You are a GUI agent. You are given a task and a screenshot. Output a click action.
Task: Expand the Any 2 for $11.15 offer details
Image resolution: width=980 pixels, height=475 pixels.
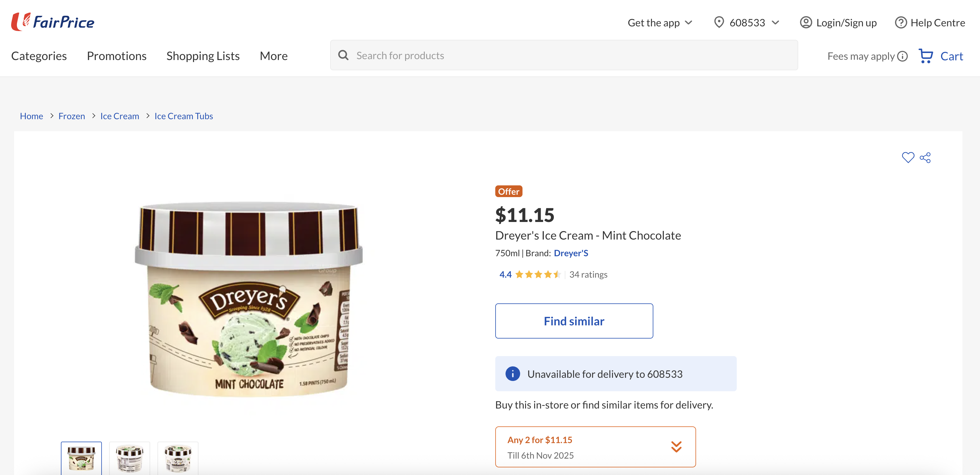676,447
